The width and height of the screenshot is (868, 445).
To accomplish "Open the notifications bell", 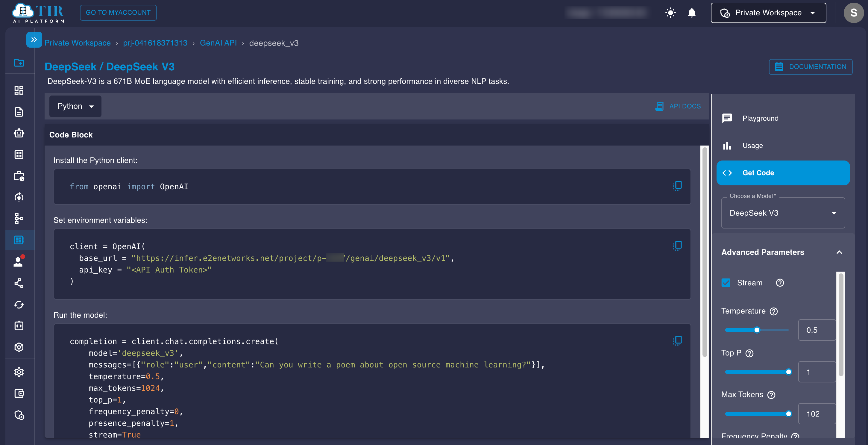I will click(x=691, y=13).
